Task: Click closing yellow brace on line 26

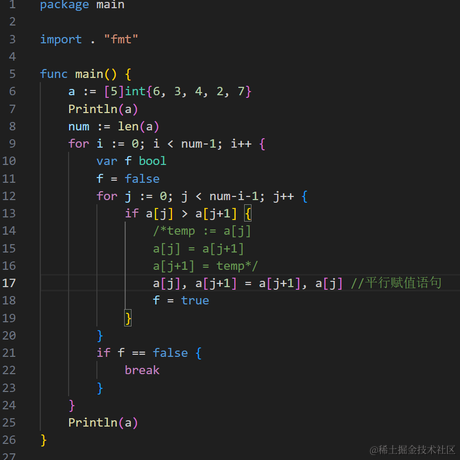Action: click(43, 440)
